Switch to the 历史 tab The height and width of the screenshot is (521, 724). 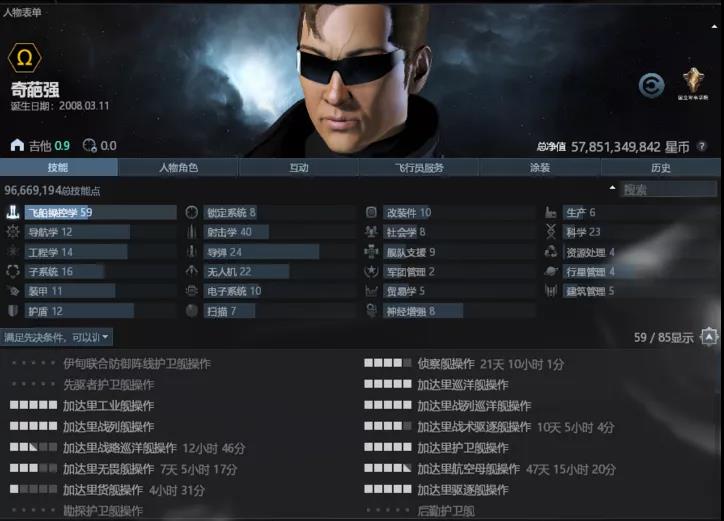[x=661, y=168]
